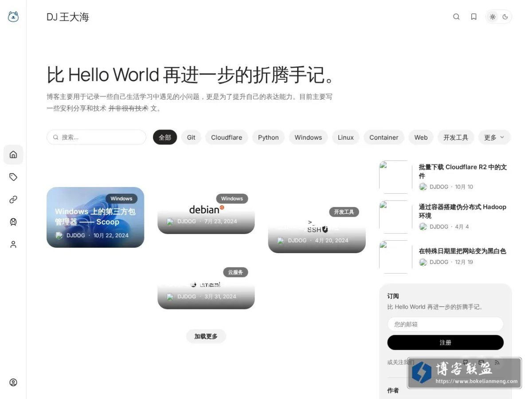Open 在特殊日期里把网站变为黑白色 post
The image size is (532, 399).
click(x=462, y=251)
